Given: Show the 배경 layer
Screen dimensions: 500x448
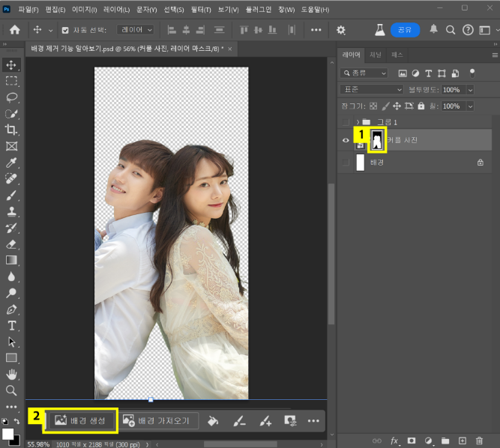Looking at the screenshot, I should coord(346,162).
